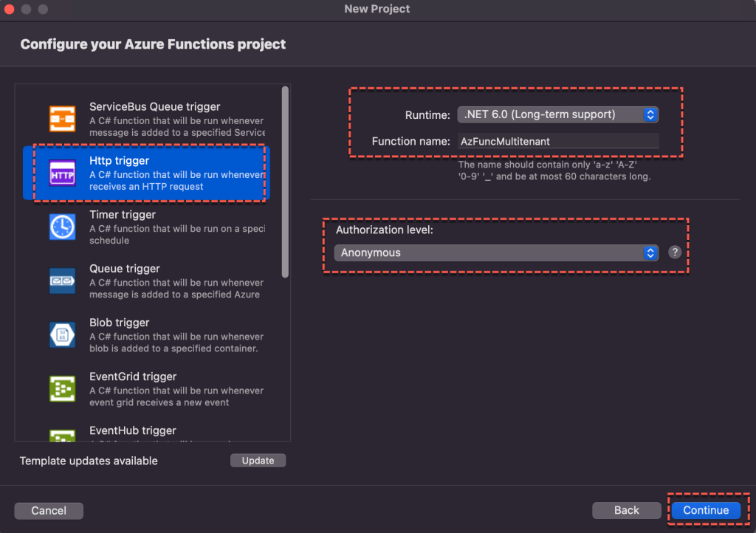Select the Timer trigger clock icon

[x=62, y=227]
